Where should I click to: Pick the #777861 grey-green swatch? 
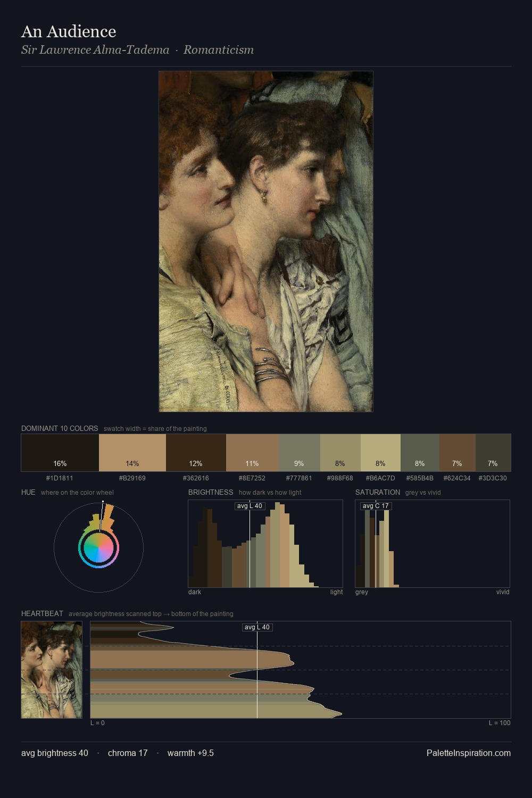300,453
